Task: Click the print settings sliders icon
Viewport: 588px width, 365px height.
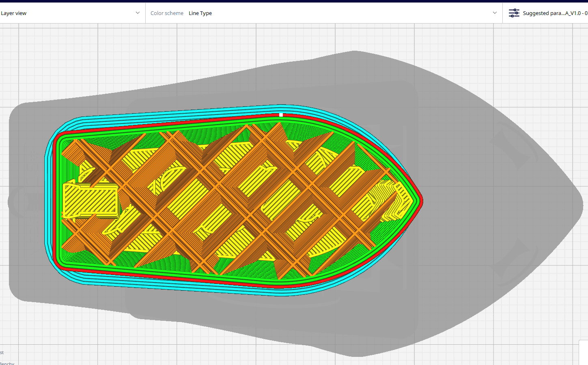Action: click(514, 13)
